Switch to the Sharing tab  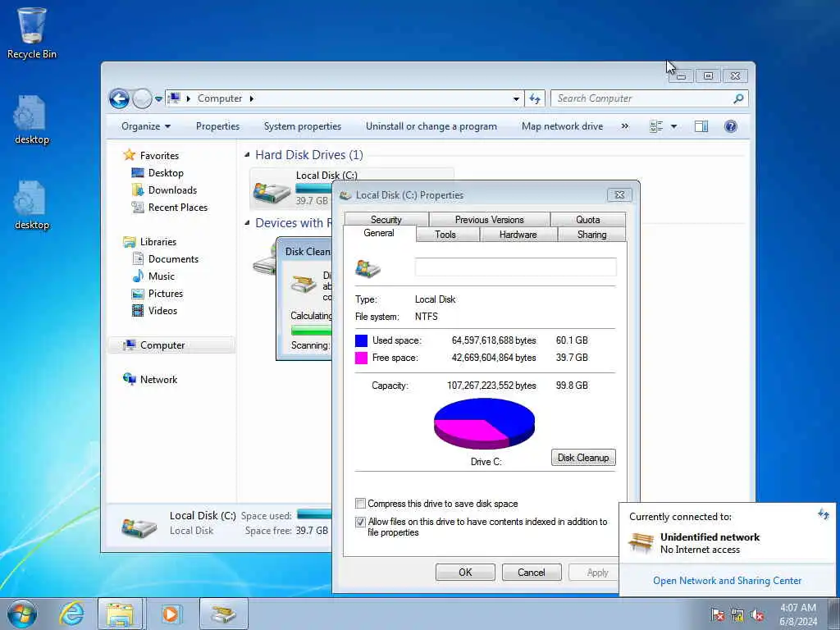(592, 235)
